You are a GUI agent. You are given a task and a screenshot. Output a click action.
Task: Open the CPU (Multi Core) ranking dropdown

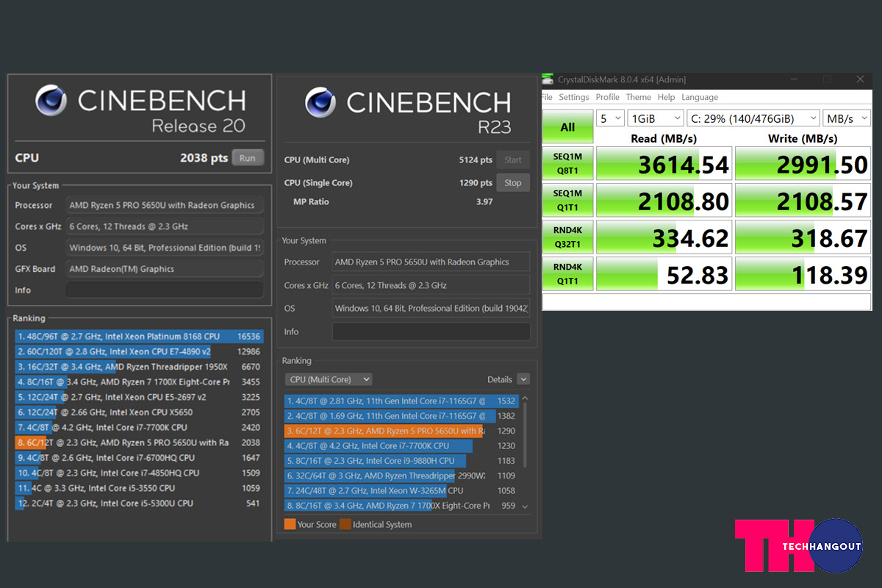(x=329, y=379)
